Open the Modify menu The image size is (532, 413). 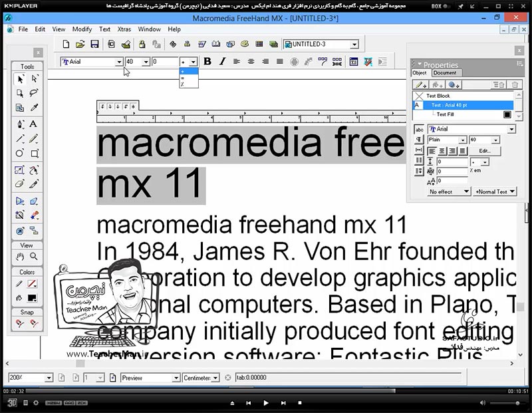tap(82, 29)
